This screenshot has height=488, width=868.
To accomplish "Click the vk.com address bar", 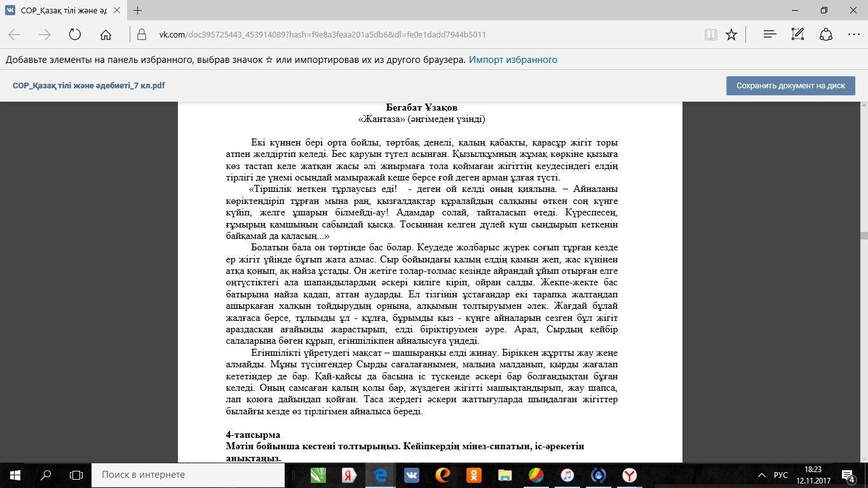I will click(381, 35).
